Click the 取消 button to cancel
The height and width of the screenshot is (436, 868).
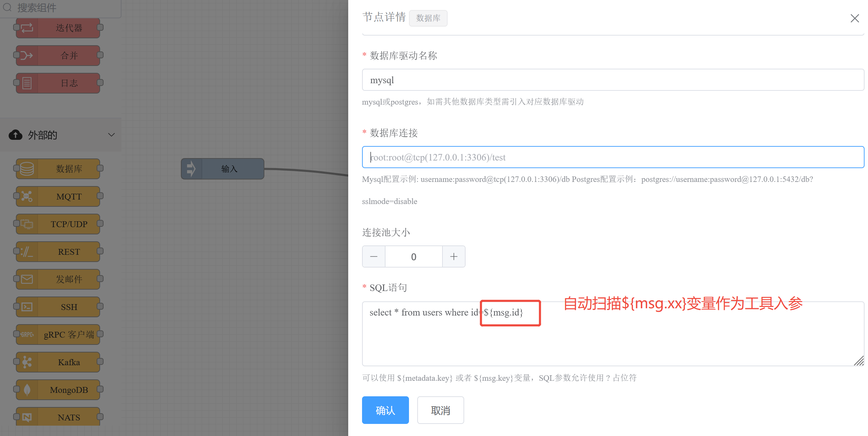pos(440,410)
